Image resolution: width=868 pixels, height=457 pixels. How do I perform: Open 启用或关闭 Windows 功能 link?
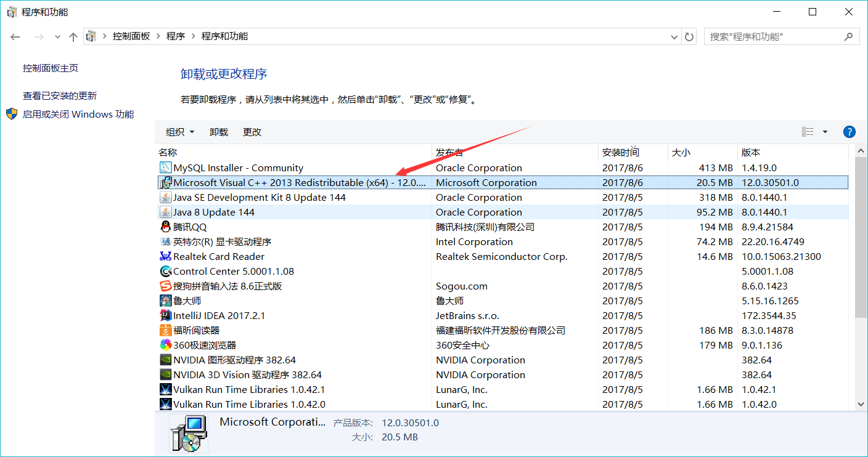(x=78, y=114)
